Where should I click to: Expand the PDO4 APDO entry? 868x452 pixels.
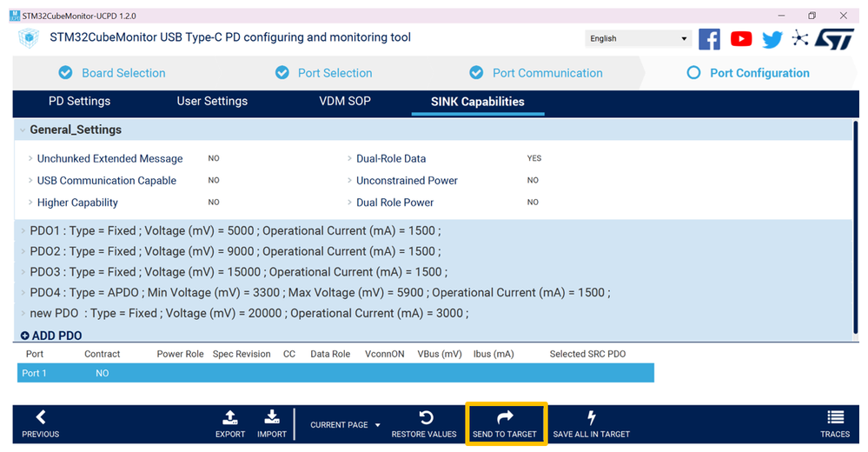click(x=23, y=293)
